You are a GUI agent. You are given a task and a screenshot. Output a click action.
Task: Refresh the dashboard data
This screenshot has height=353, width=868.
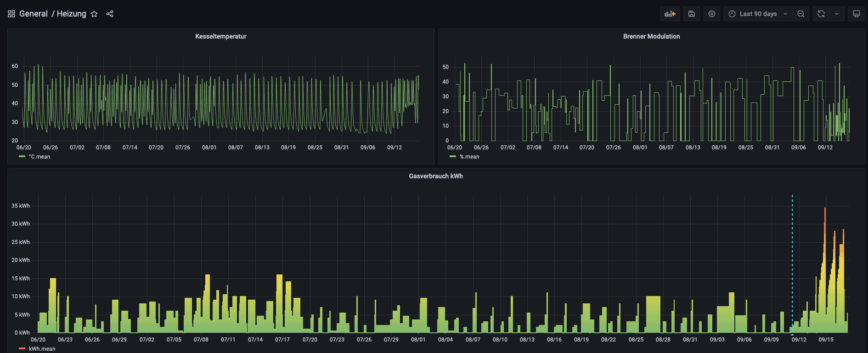(821, 14)
